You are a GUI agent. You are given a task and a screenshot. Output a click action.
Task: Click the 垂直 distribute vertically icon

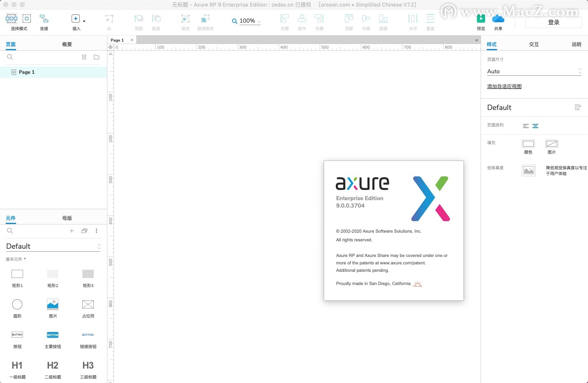tap(430, 19)
